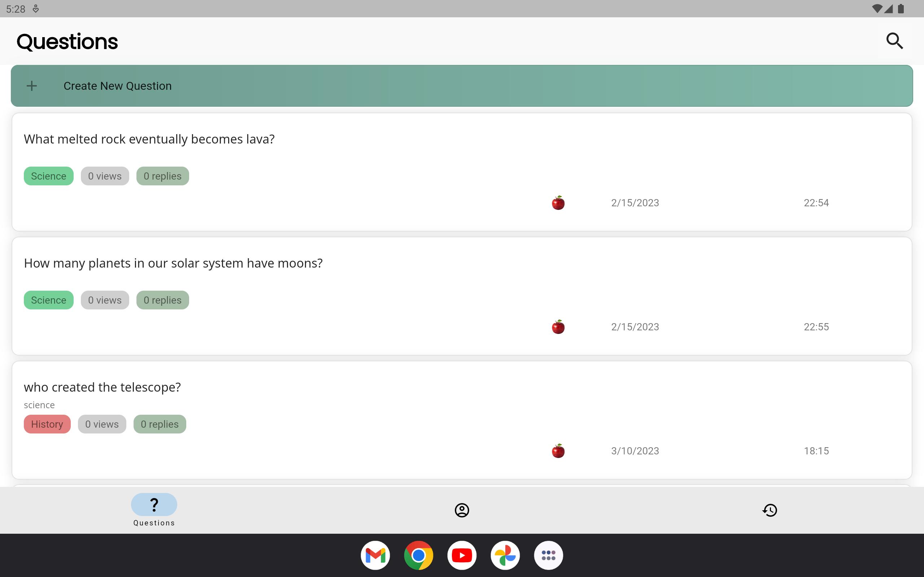Click apple avatar on telescope question

coord(558,451)
